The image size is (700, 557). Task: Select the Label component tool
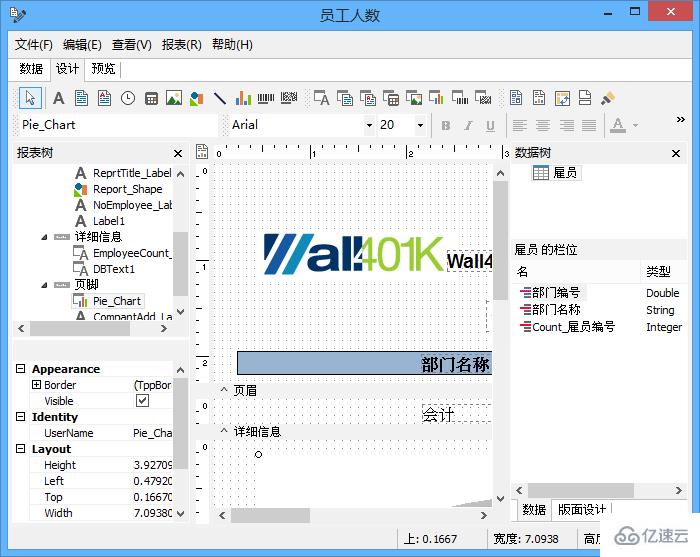pyautogui.click(x=58, y=98)
